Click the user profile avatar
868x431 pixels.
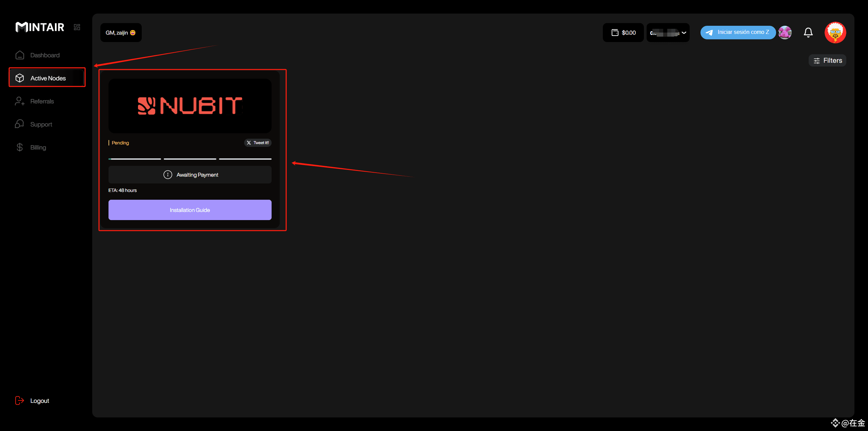835,33
